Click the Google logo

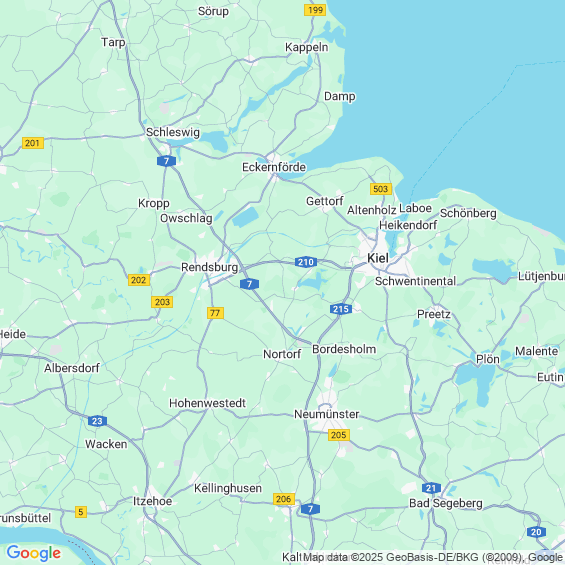coord(34,553)
